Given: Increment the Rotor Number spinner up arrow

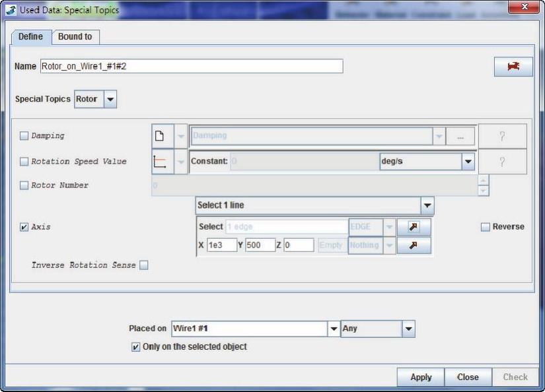Looking at the screenshot, I should click(x=484, y=180).
